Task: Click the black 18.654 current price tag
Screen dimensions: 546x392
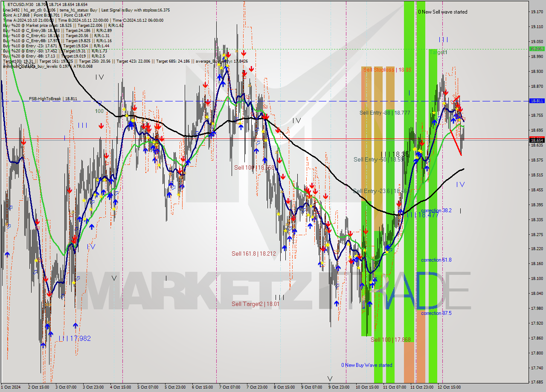Action: point(537,140)
